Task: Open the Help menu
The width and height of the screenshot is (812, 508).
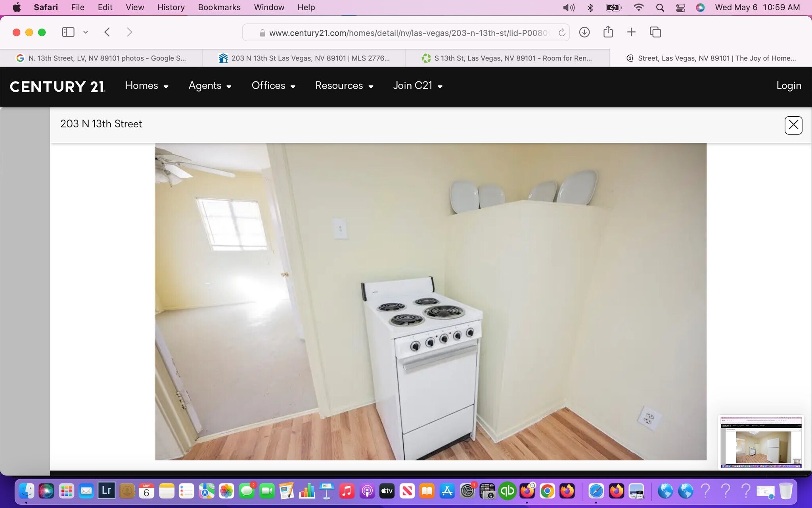Action: click(306, 7)
